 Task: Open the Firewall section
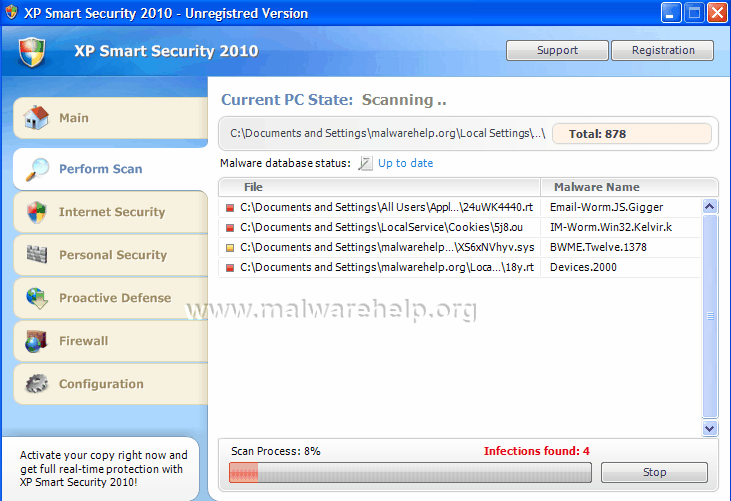tap(110, 341)
